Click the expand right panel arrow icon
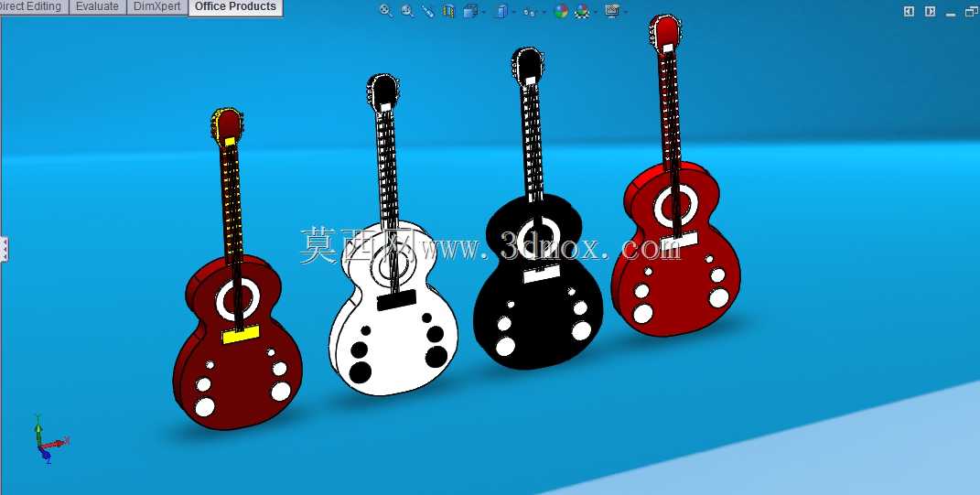 [930, 11]
